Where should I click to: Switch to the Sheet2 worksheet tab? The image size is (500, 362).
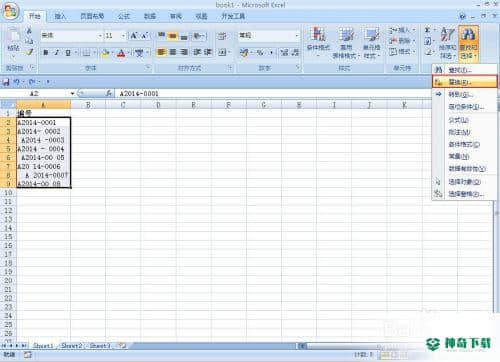(72, 346)
